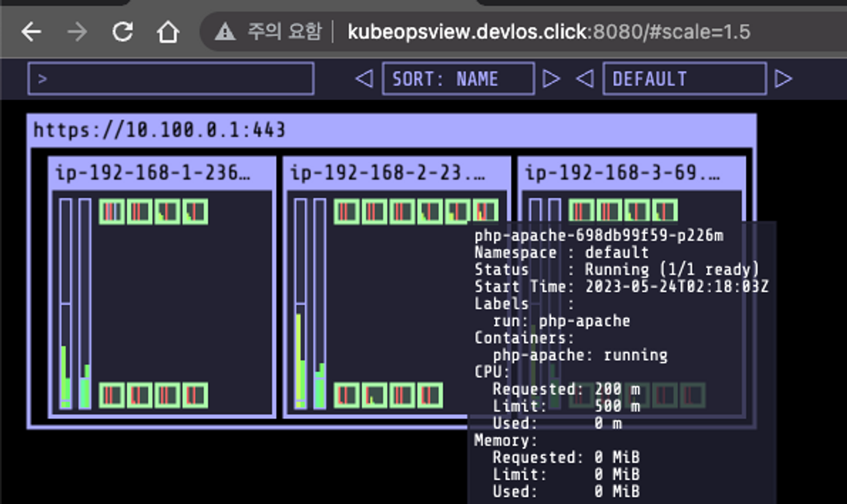Click the pod filter search field
847x504 pixels.
tap(171, 79)
